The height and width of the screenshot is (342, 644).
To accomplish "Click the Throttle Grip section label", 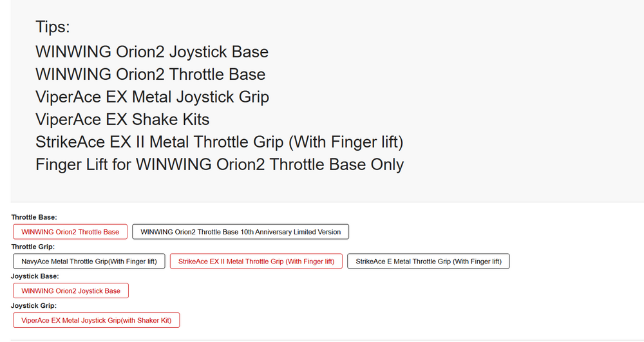I will (33, 247).
